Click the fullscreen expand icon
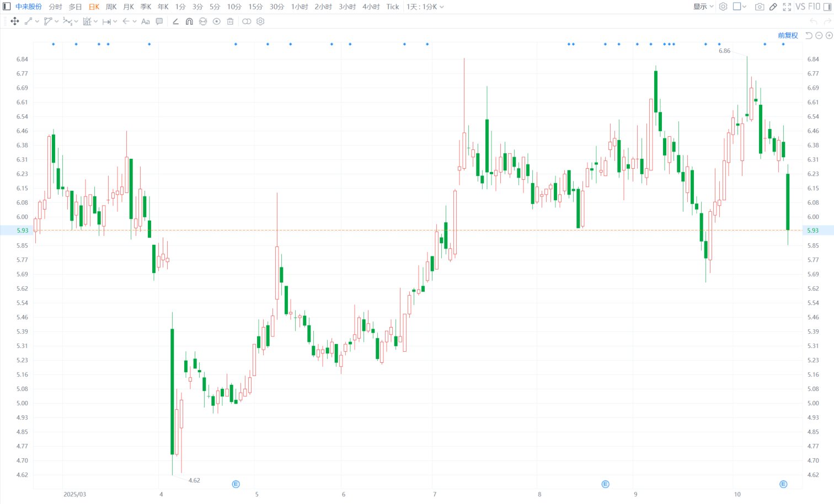The width and height of the screenshot is (834, 504). (787, 7)
